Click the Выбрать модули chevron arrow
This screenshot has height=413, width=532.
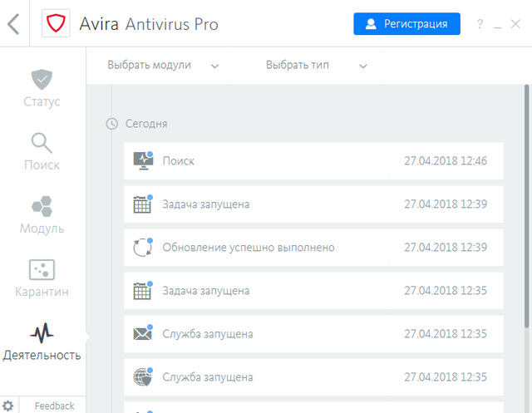pyautogui.click(x=214, y=66)
